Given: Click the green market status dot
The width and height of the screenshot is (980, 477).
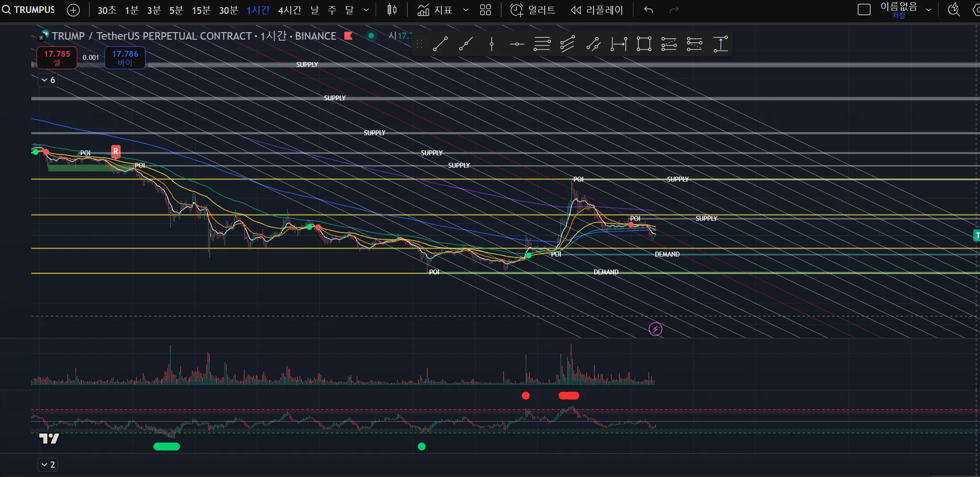Looking at the screenshot, I should 371,36.
